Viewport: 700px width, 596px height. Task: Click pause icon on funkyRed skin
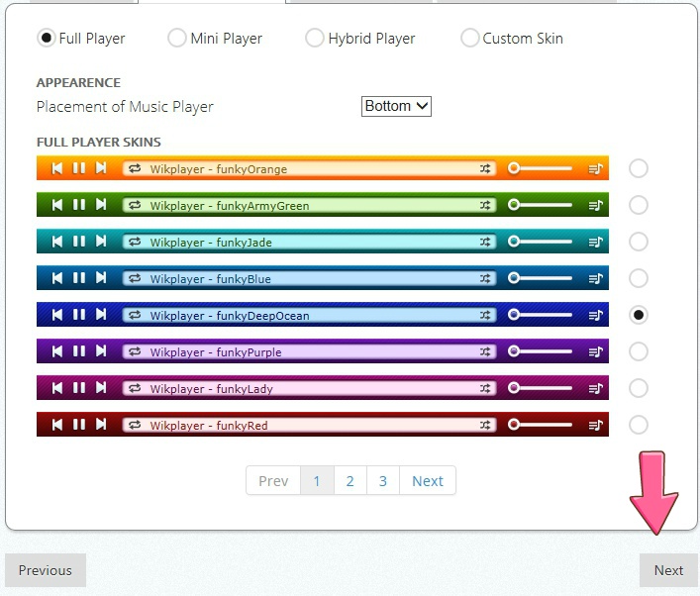[x=79, y=425]
